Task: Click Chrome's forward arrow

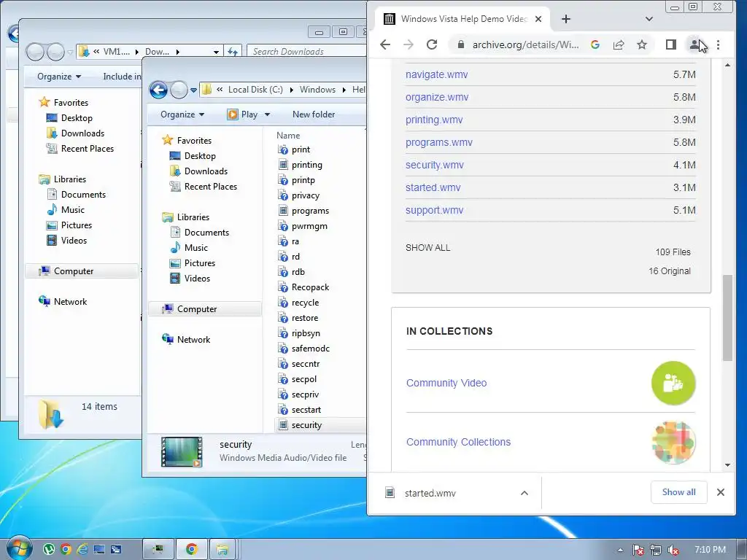Action: coord(409,44)
